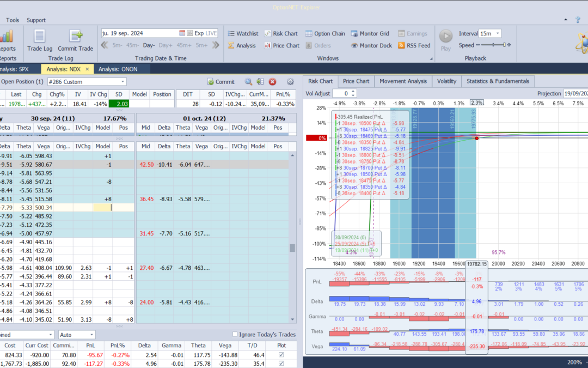The width and height of the screenshot is (588, 368).
Task: Click the Commit Trade icon
Action: [x=75, y=40]
